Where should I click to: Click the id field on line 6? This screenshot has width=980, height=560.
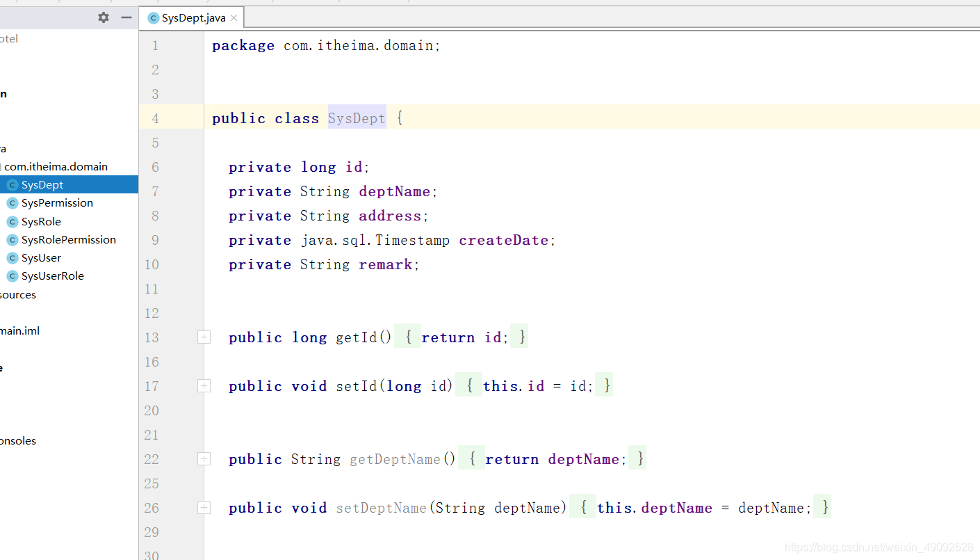point(354,167)
